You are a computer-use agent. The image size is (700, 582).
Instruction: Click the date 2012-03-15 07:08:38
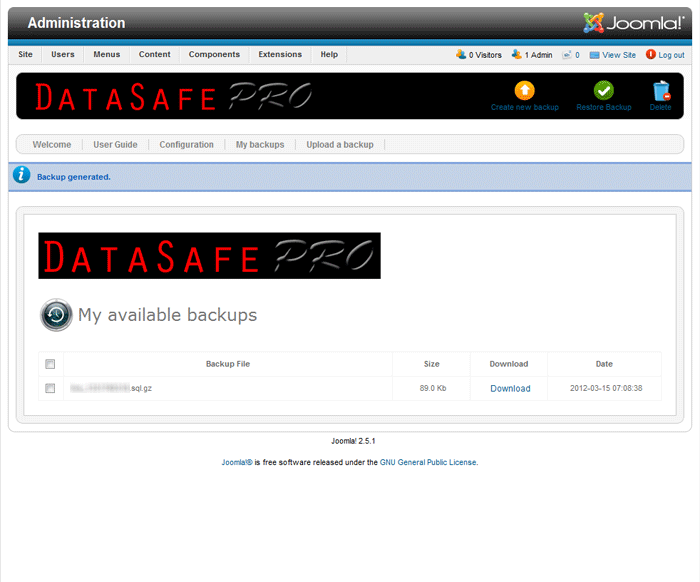(x=606, y=388)
